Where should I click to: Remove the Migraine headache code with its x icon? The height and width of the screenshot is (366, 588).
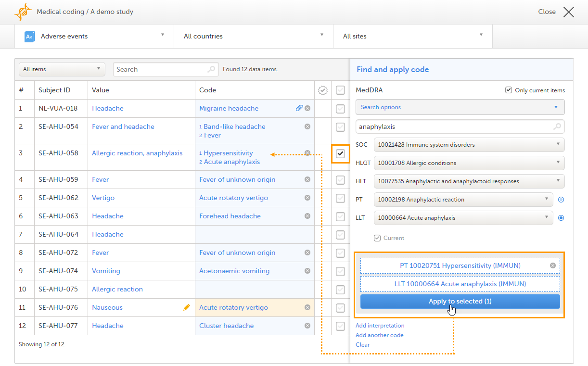click(x=307, y=108)
